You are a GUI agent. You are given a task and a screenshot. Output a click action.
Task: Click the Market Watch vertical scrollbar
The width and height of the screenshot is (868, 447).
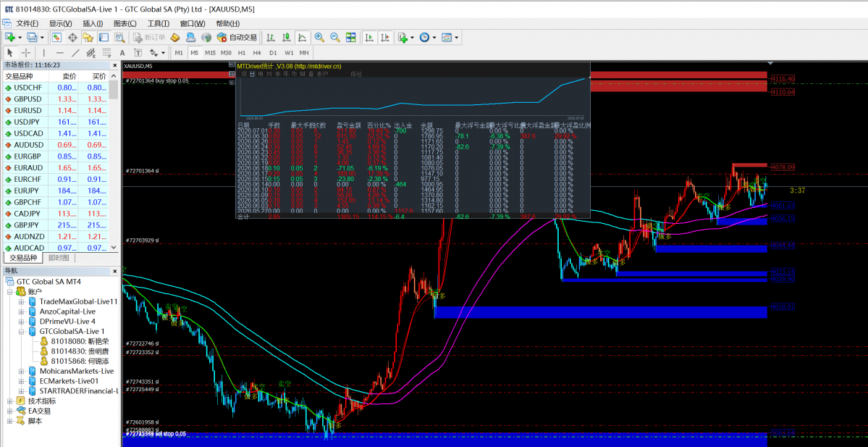click(x=114, y=162)
